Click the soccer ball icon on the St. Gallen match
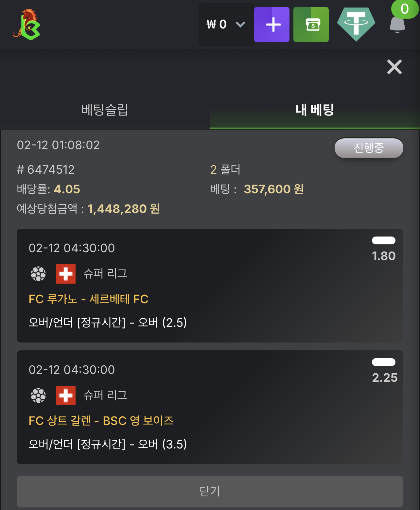Viewport: 420px width, 510px height. click(x=38, y=395)
